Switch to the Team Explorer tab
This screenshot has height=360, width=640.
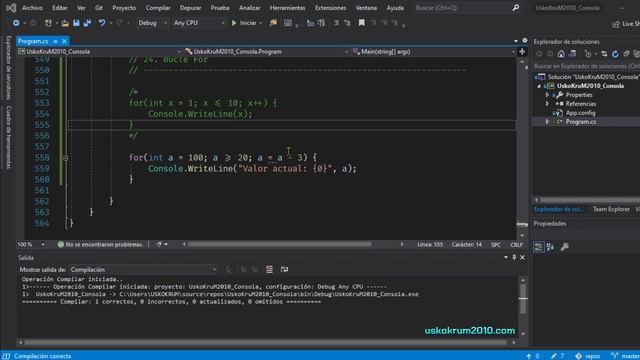click(x=611, y=209)
